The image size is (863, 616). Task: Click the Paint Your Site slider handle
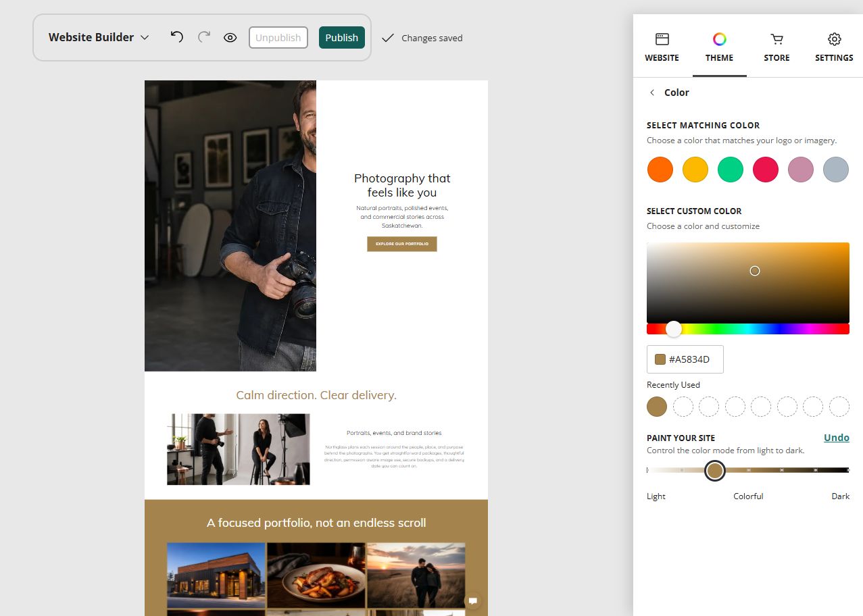[715, 470]
